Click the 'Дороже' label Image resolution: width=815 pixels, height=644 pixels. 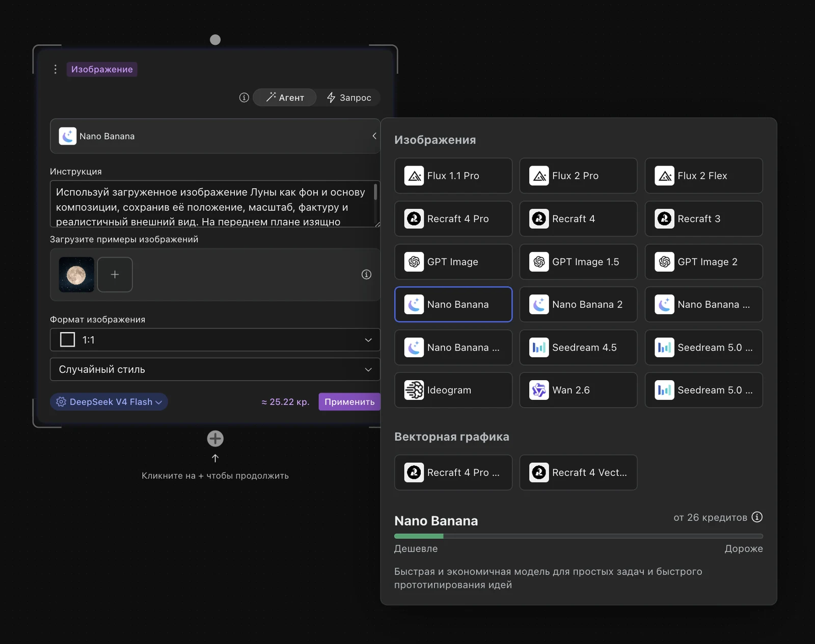744,549
